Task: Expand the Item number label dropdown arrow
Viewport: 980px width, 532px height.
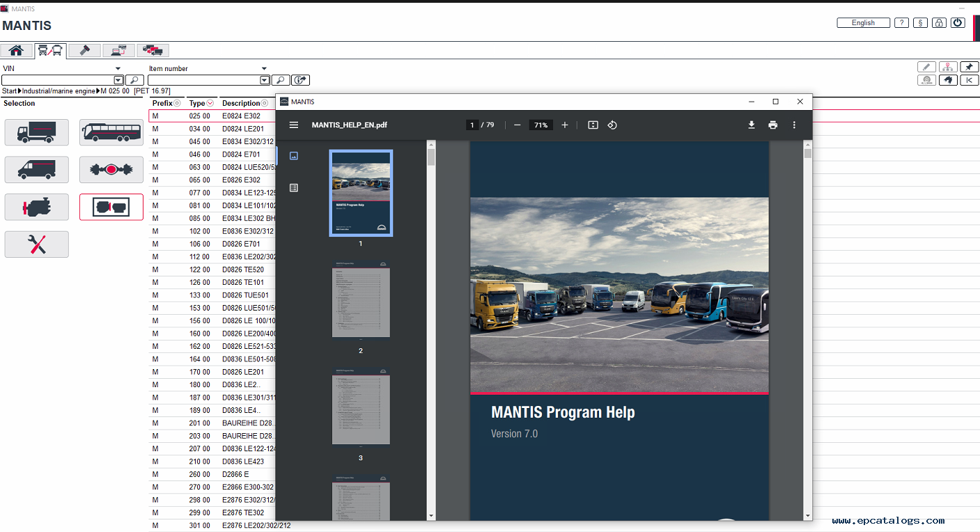Action: click(264, 69)
